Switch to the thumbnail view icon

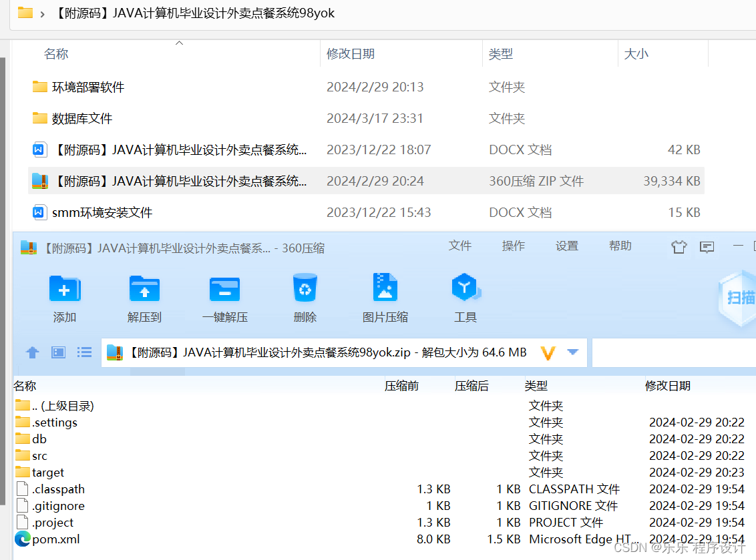(57, 352)
